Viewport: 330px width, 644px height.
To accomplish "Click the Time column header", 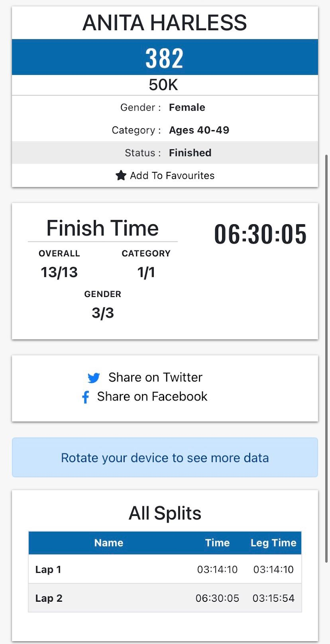I will click(x=217, y=543).
